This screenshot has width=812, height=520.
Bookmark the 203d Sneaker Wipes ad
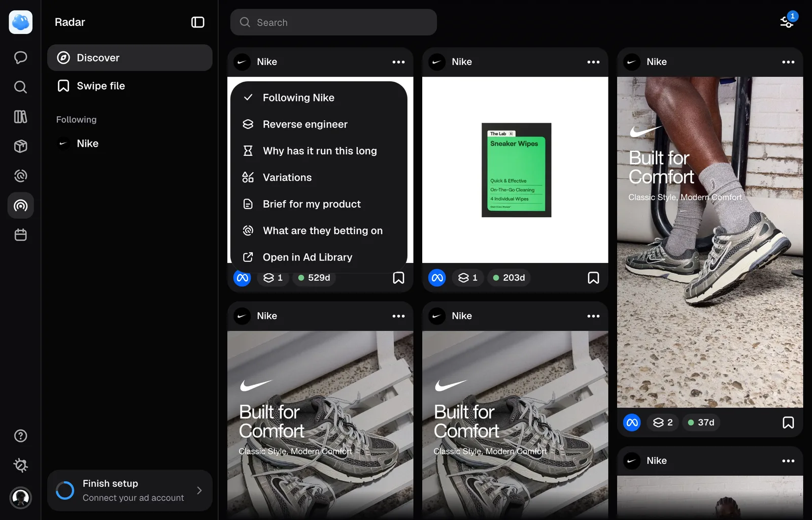tap(593, 278)
